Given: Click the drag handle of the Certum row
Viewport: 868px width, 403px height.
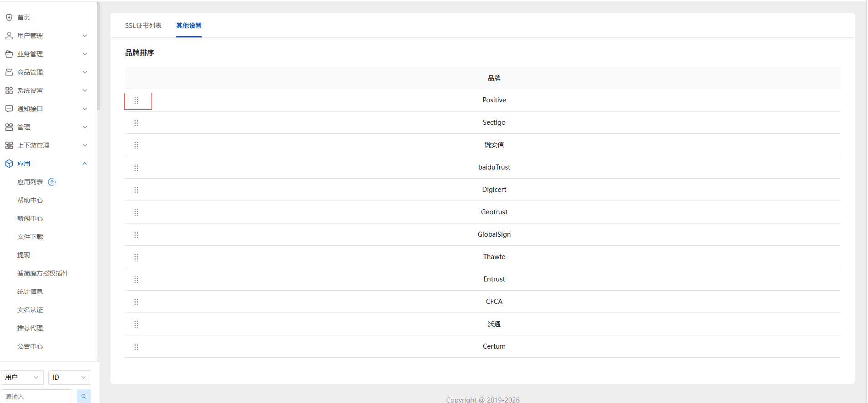Looking at the screenshot, I should tap(136, 347).
